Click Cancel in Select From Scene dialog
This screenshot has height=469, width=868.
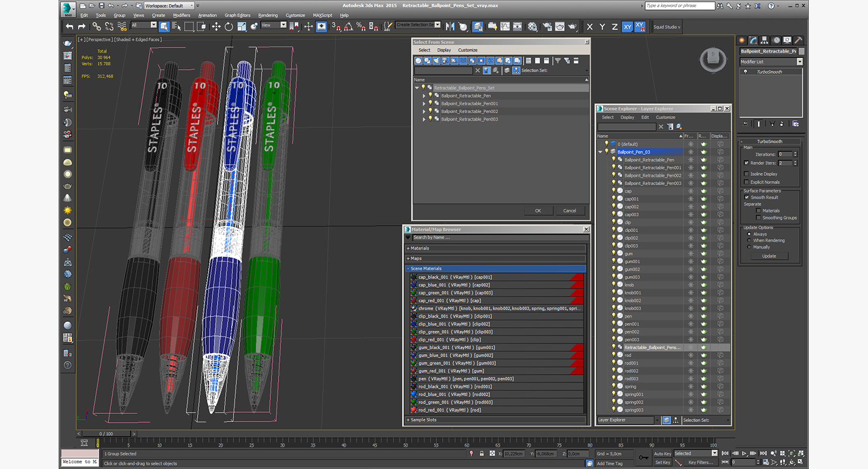[569, 210]
